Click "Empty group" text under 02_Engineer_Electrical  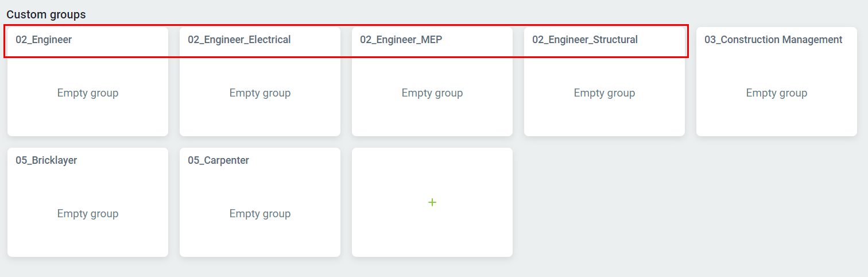pyautogui.click(x=260, y=93)
